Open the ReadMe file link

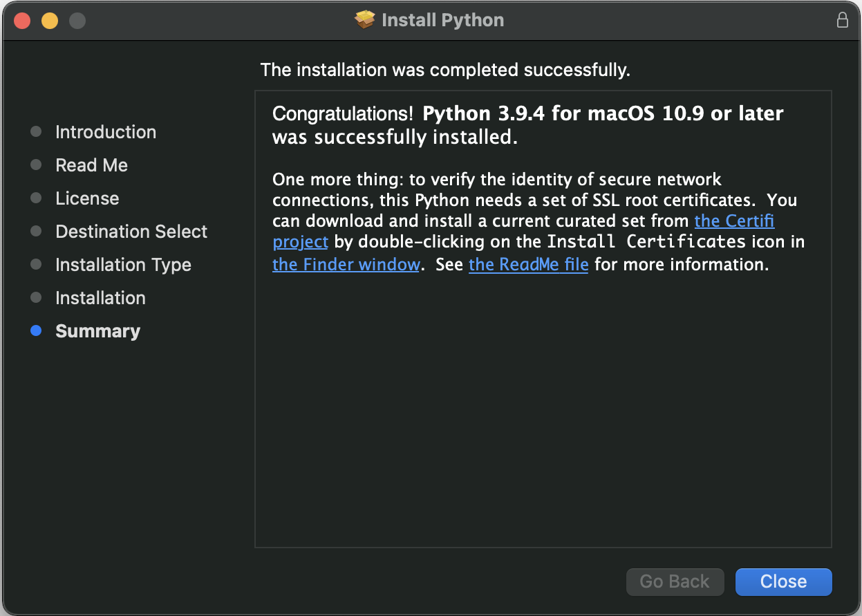click(528, 264)
